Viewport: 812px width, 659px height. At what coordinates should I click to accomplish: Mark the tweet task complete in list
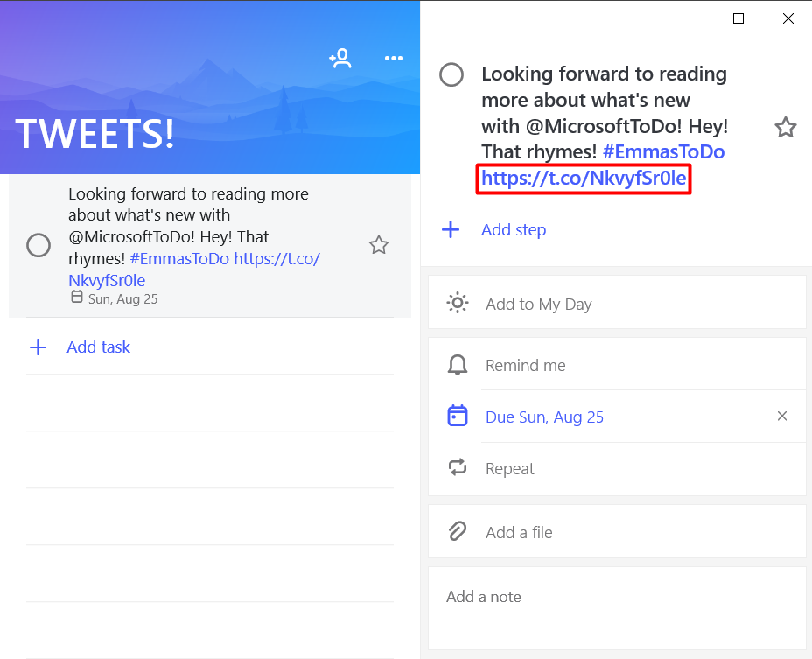(x=38, y=245)
